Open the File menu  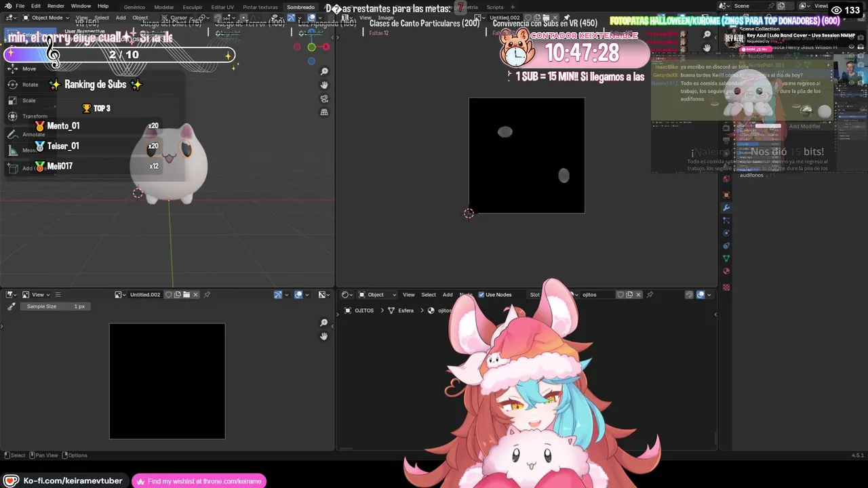coord(20,6)
